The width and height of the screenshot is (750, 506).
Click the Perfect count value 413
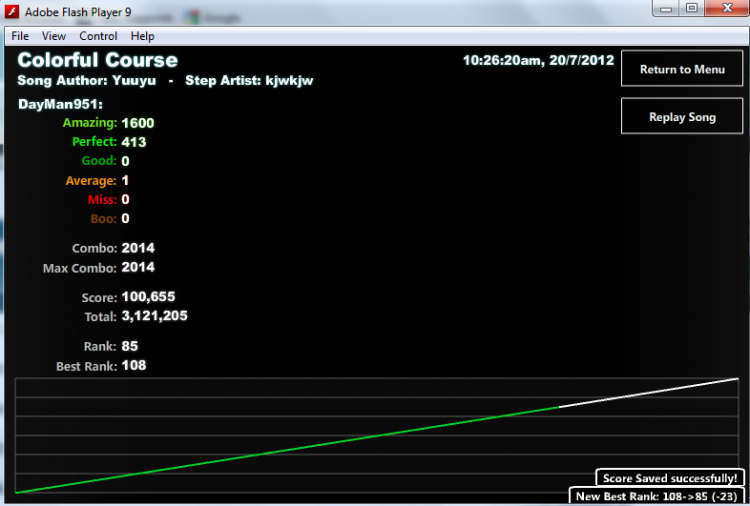click(134, 142)
